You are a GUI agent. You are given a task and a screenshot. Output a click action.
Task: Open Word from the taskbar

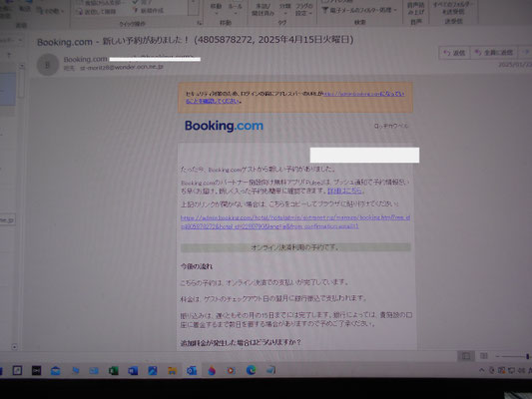133,370
